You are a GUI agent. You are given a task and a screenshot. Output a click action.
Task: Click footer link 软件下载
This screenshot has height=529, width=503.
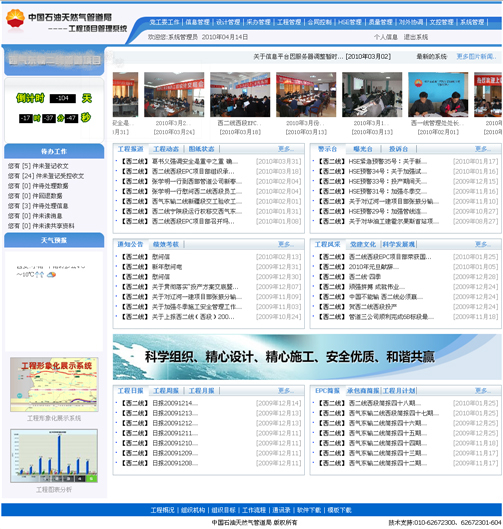click(x=309, y=510)
